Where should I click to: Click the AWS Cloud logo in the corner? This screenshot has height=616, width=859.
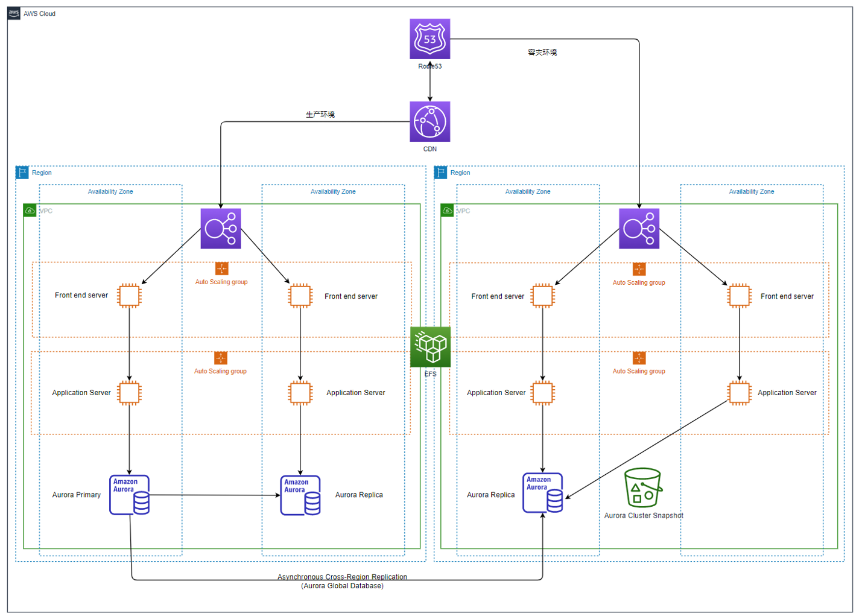click(14, 13)
